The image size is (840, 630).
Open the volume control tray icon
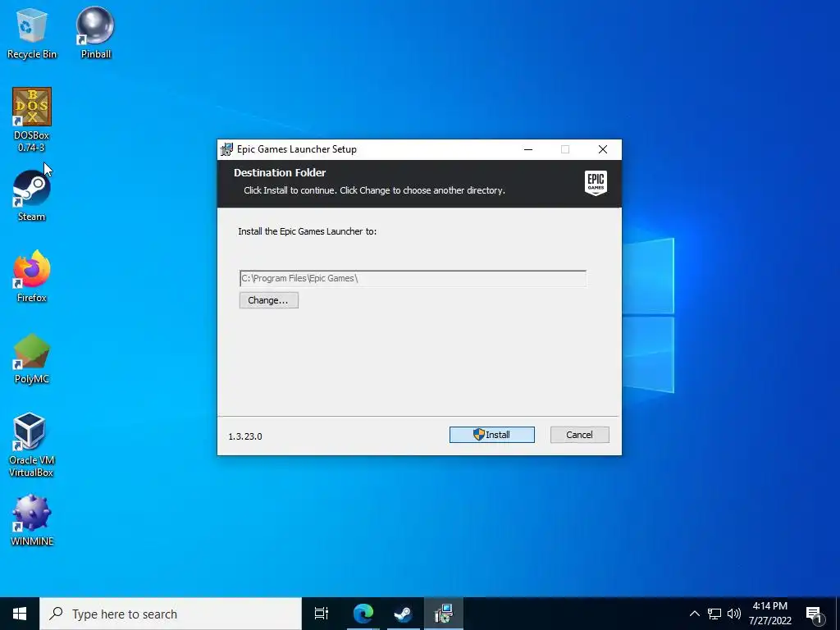click(734, 614)
